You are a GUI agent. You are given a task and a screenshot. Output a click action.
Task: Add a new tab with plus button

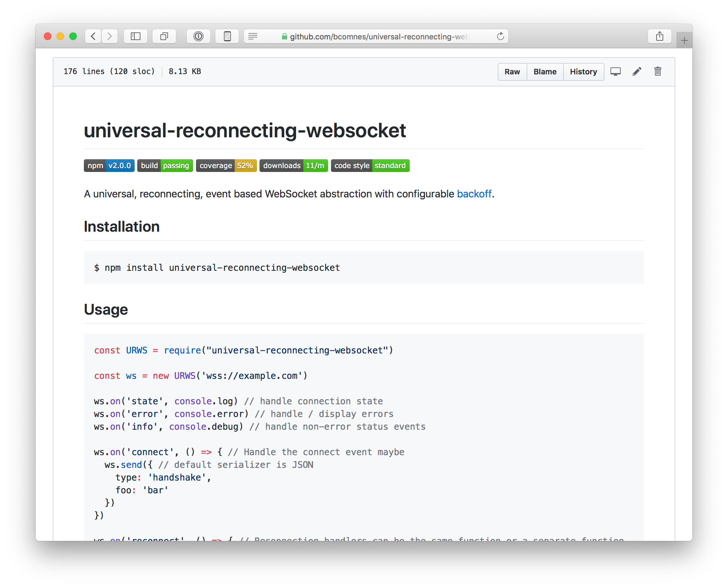pyautogui.click(x=684, y=40)
